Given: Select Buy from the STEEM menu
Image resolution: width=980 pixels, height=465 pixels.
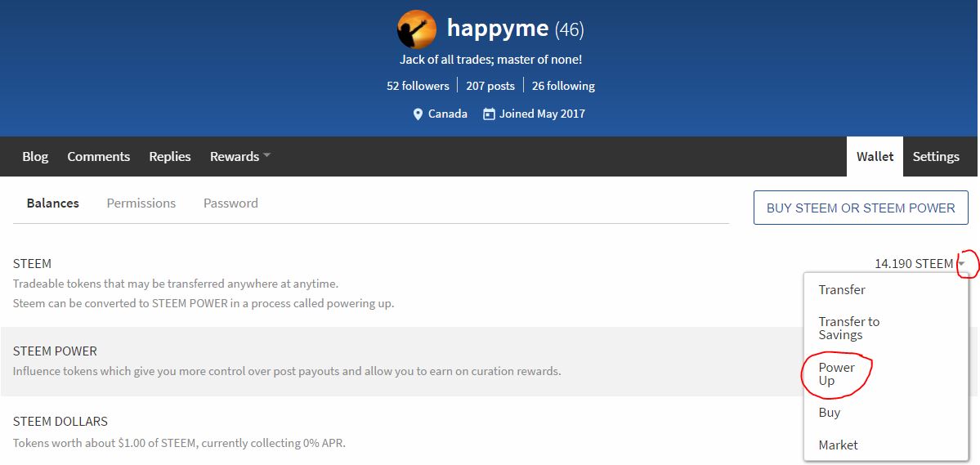Looking at the screenshot, I should [886, 413].
